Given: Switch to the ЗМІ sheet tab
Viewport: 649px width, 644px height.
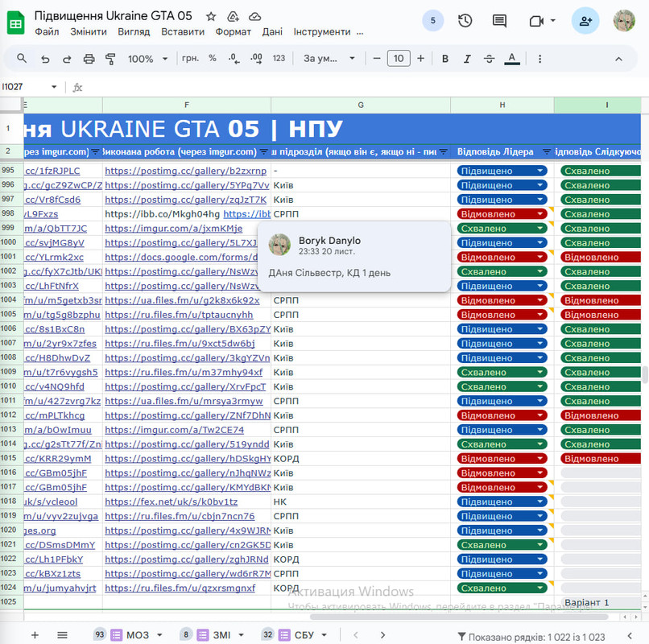Looking at the screenshot, I should coord(221,635).
